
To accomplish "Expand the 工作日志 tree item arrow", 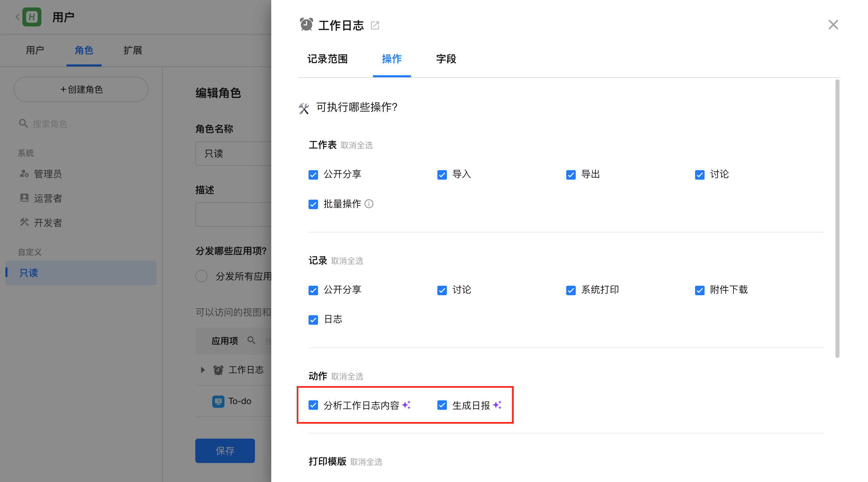I will click(203, 370).
